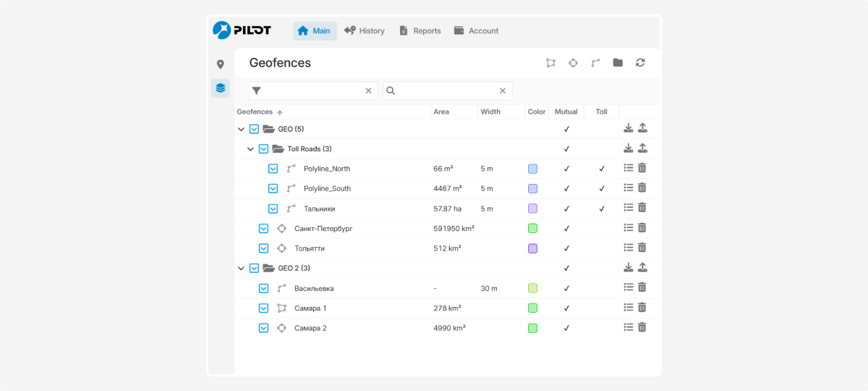Image resolution: width=868 pixels, height=391 pixels.
Task: Click the color swatch for Васильевка
Action: point(532,288)
